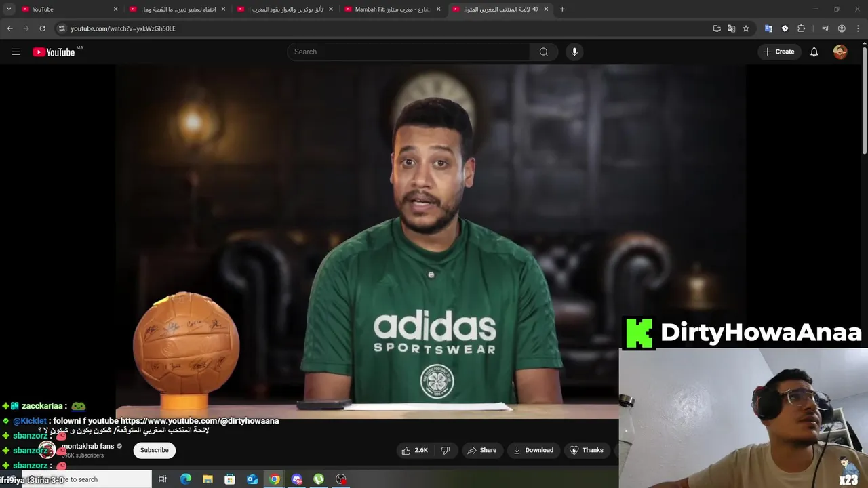Open Task View on the taskbar

pyautogui.click(x=163, y=479)
